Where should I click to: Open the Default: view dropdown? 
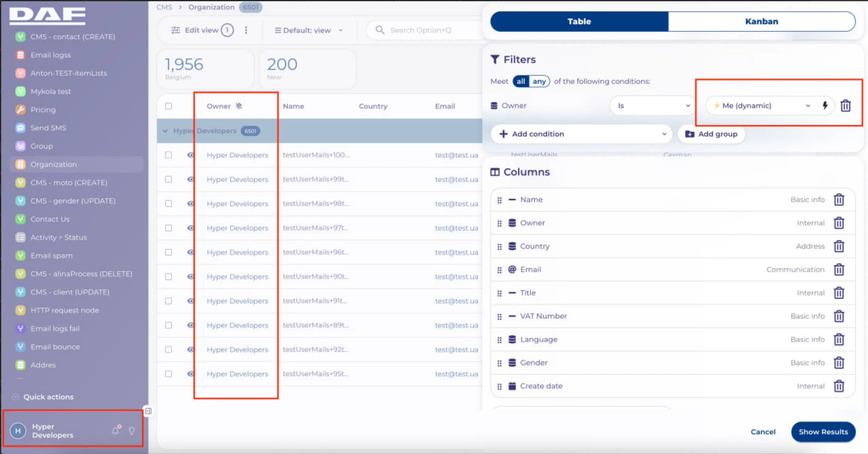(309, 30)
